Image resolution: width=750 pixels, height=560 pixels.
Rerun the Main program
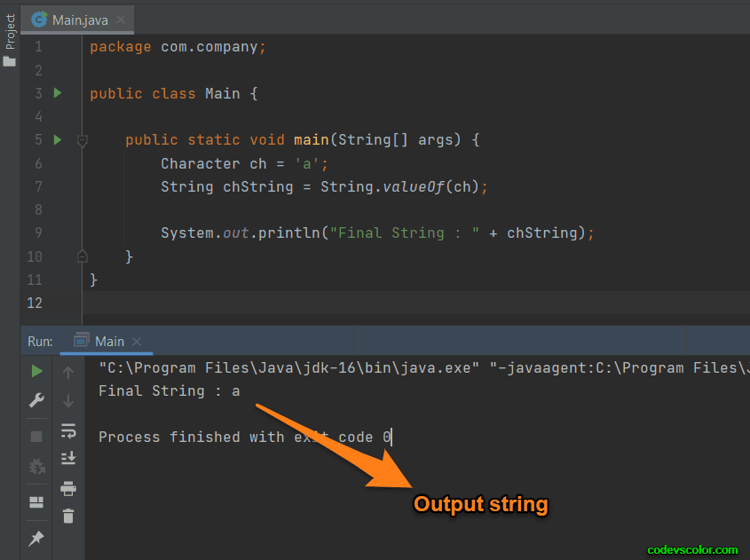36,370
